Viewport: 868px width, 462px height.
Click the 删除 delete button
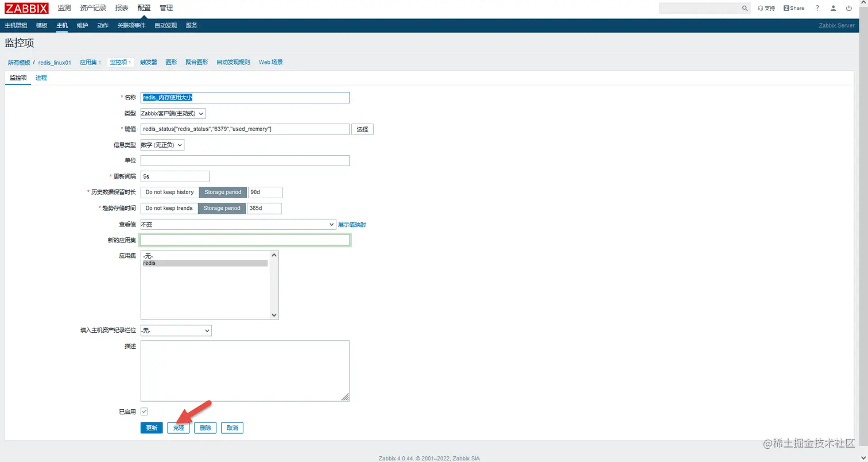coord(206,428)
